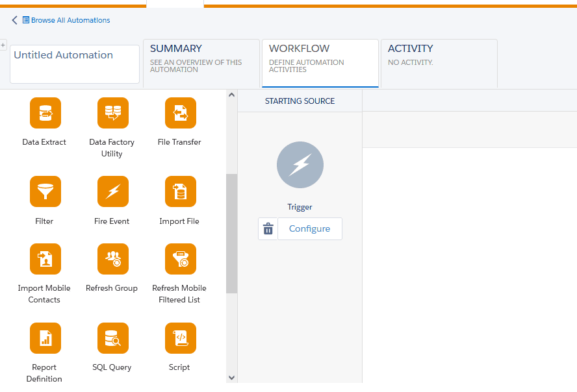Screen dimensions: 577x392
Task: Select the Filter activity icon
Action: point(45,191)
